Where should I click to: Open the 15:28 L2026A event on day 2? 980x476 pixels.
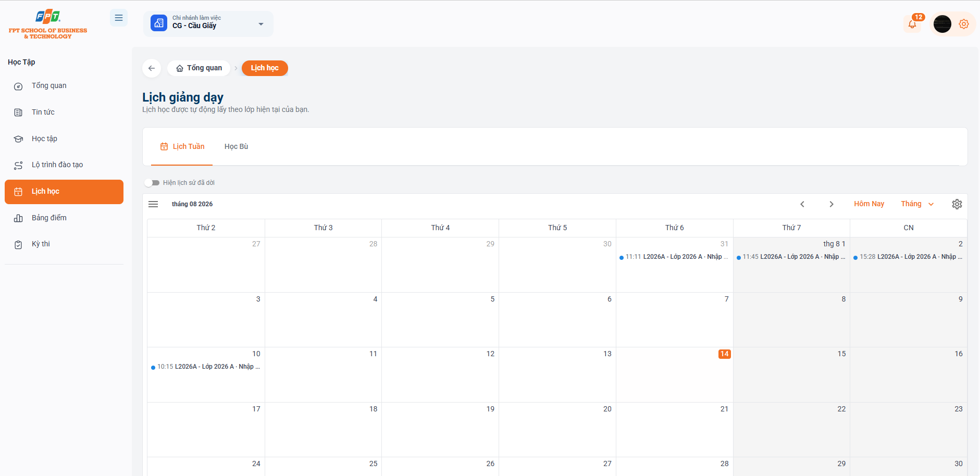pyautogui.click(x=909, y=257)
